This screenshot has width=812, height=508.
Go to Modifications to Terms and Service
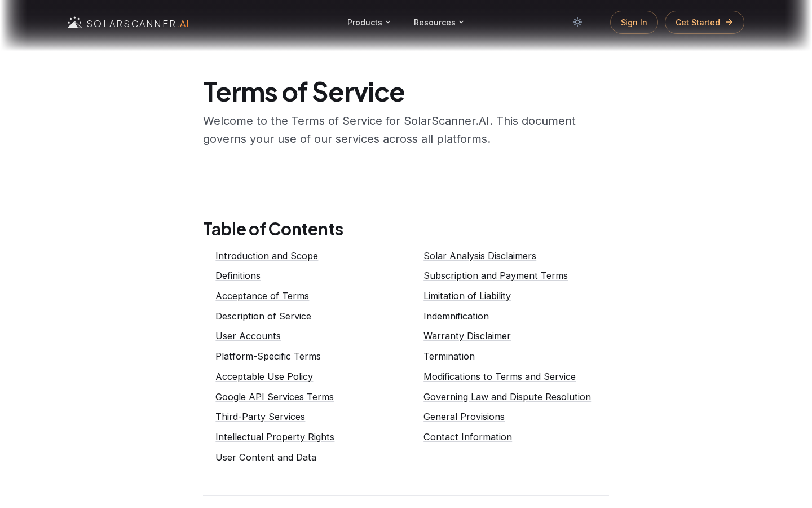pos(500,376)
